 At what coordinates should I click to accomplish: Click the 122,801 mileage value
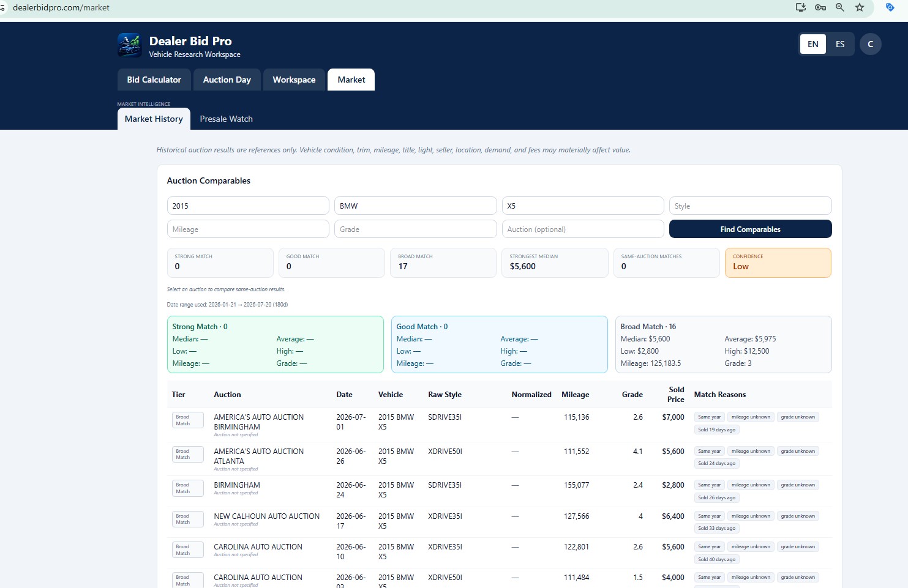point(577,547)
